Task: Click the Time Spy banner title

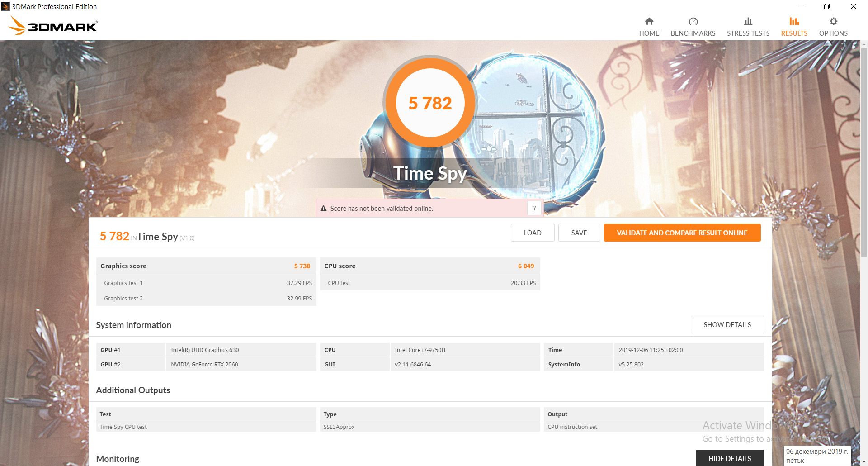Action: click(430, 174)
